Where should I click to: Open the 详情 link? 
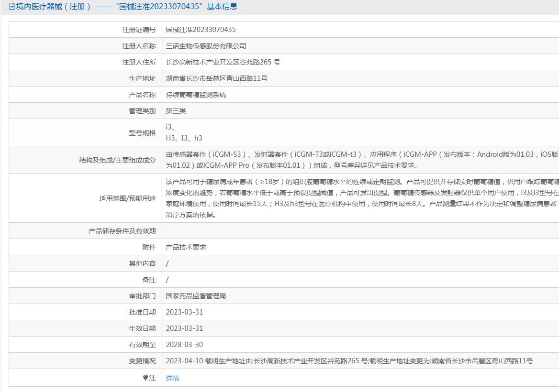point(172,378)
